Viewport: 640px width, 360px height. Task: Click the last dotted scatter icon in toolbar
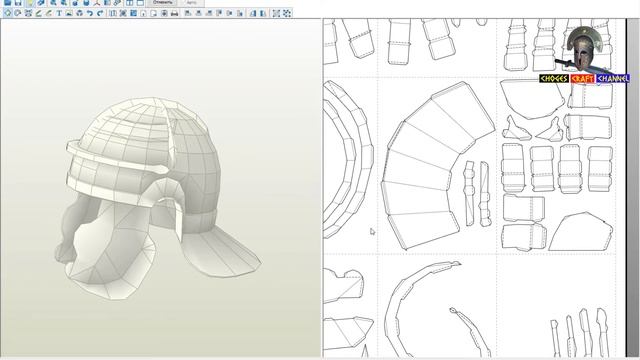point(287,13)
